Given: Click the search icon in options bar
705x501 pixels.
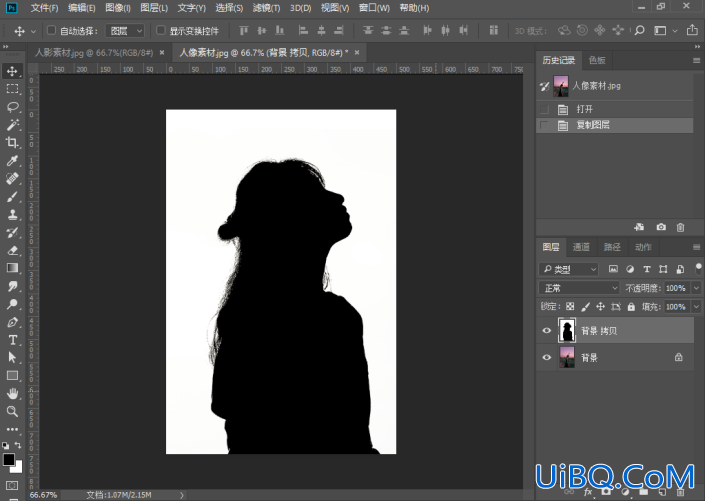Looking at the screenshot, I should coord(639,31).
